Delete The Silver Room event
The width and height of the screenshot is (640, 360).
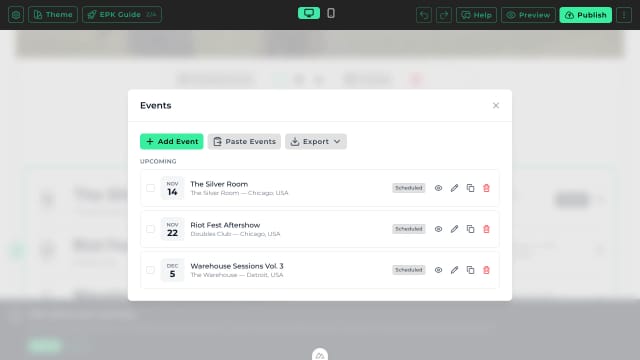click(486, 188)
